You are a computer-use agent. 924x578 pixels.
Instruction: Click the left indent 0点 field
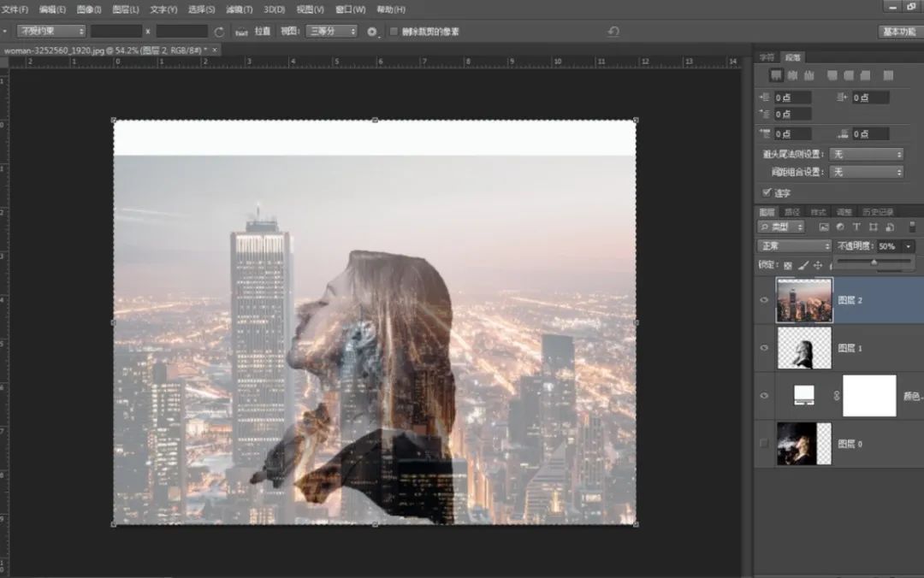point(792,97)
